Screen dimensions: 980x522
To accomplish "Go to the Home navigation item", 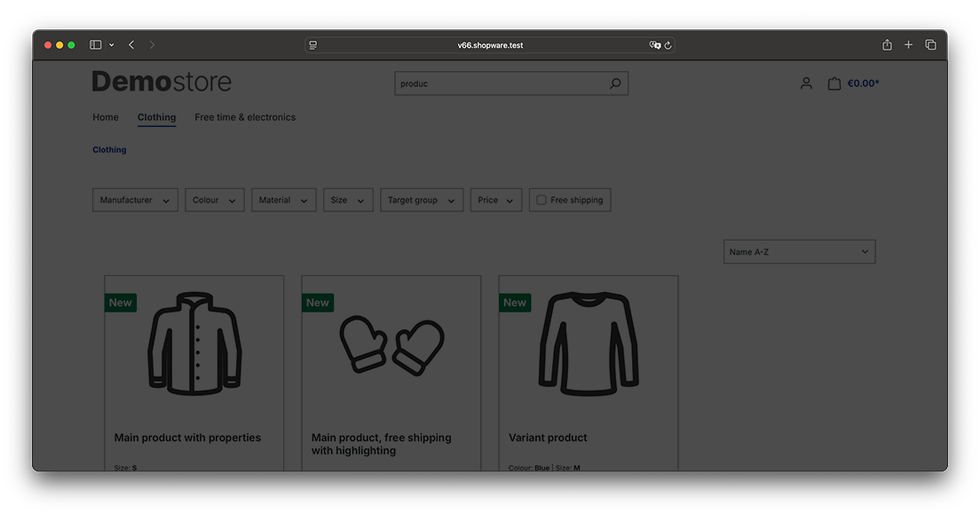I will tap(106, 117).
